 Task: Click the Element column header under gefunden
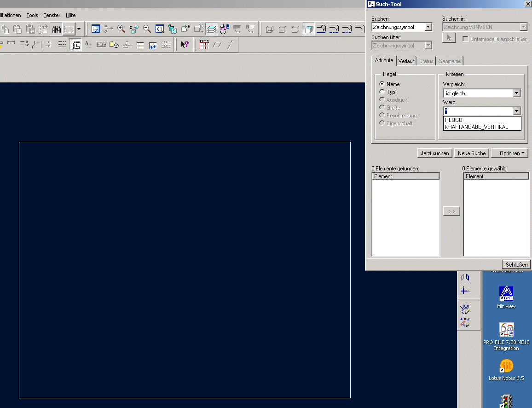[x=406, y=176]
